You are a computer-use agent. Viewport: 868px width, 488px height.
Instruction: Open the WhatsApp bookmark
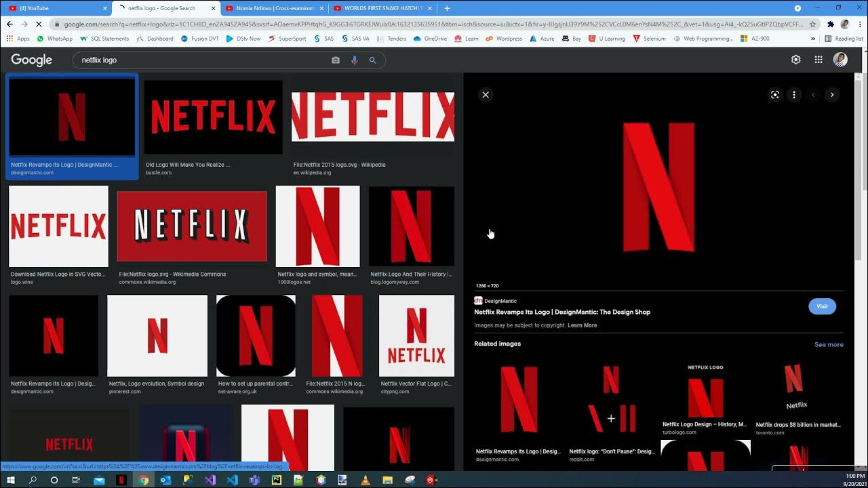point(54,39)
